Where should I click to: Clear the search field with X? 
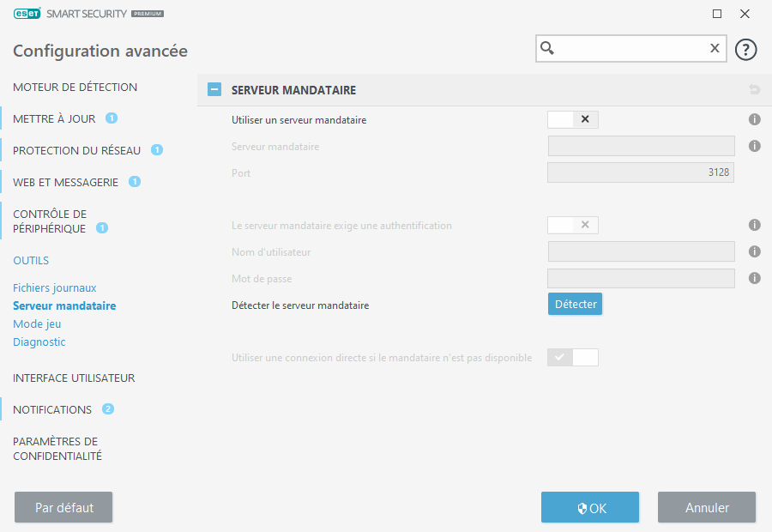[x=715, y=48]
